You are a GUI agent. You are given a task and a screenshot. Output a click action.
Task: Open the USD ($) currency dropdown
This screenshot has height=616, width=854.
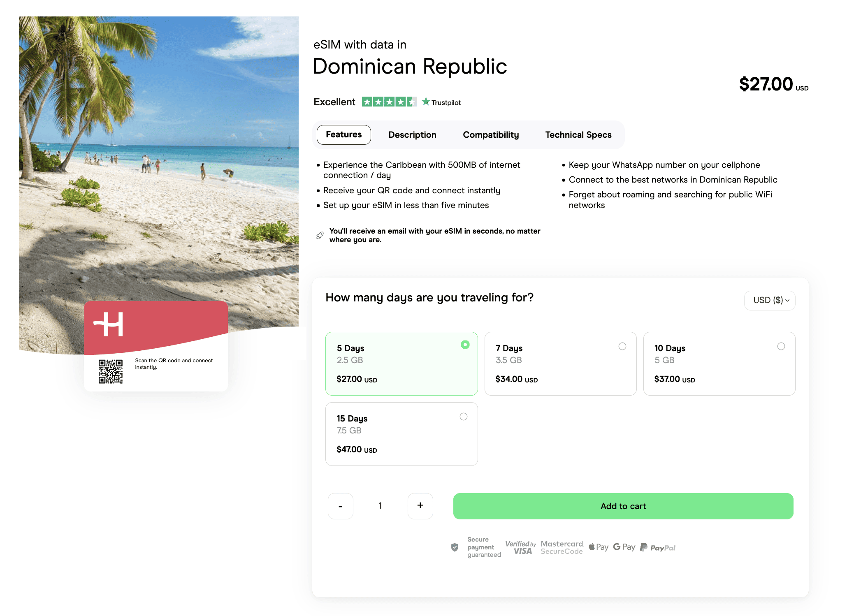[x=770, y=301]
